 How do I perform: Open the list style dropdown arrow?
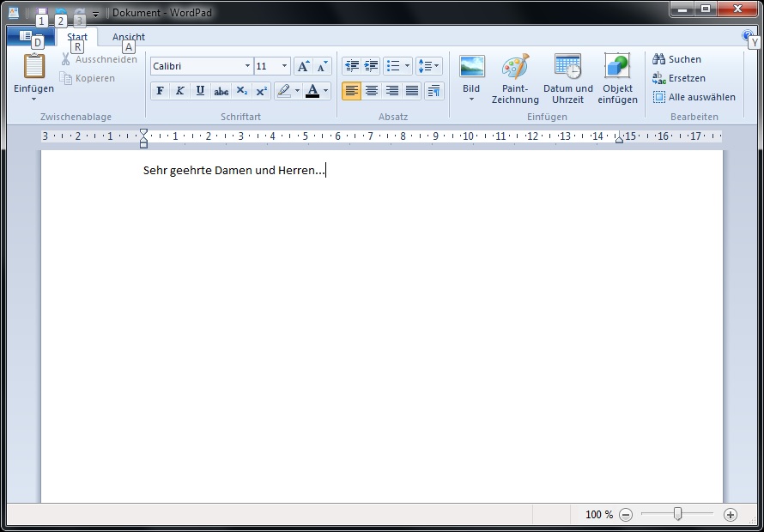click(x=408, y=66)
